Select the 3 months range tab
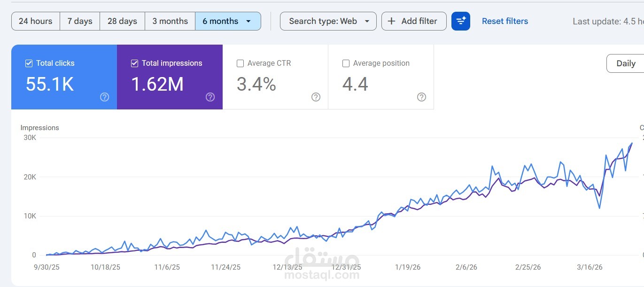The image size is (644, 287). point(170,21)
